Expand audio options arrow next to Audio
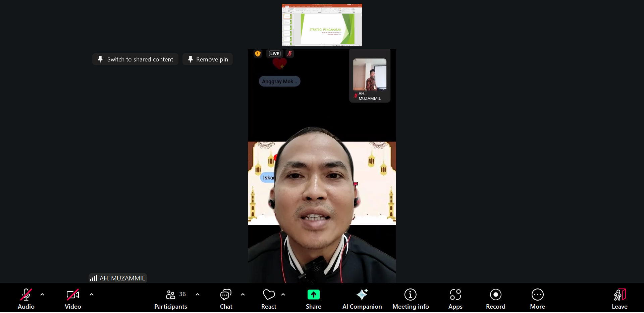This screenshot has height=313, width=644. (42, 295)
